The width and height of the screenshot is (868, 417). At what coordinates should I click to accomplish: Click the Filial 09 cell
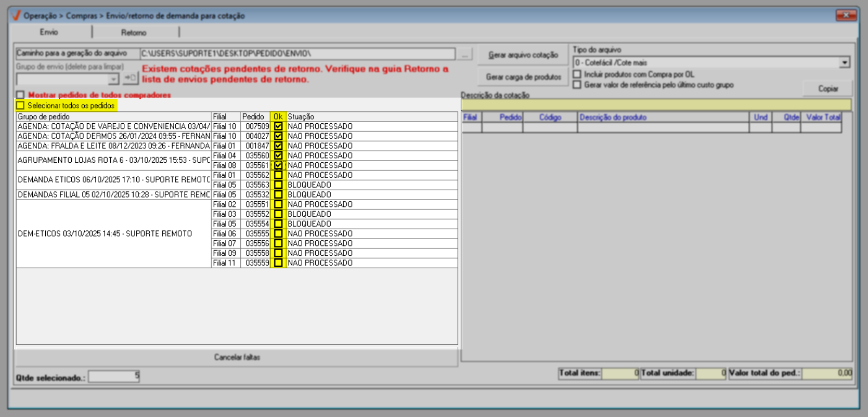225,253
